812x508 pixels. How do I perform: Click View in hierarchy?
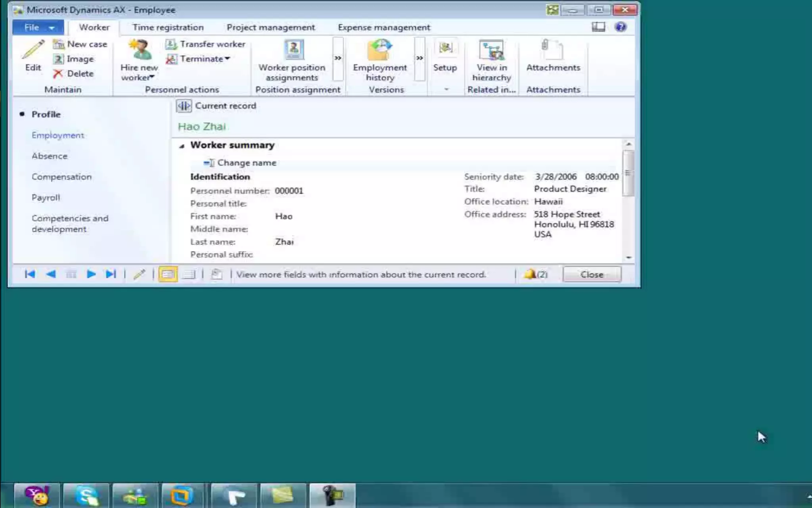point(492,60)
